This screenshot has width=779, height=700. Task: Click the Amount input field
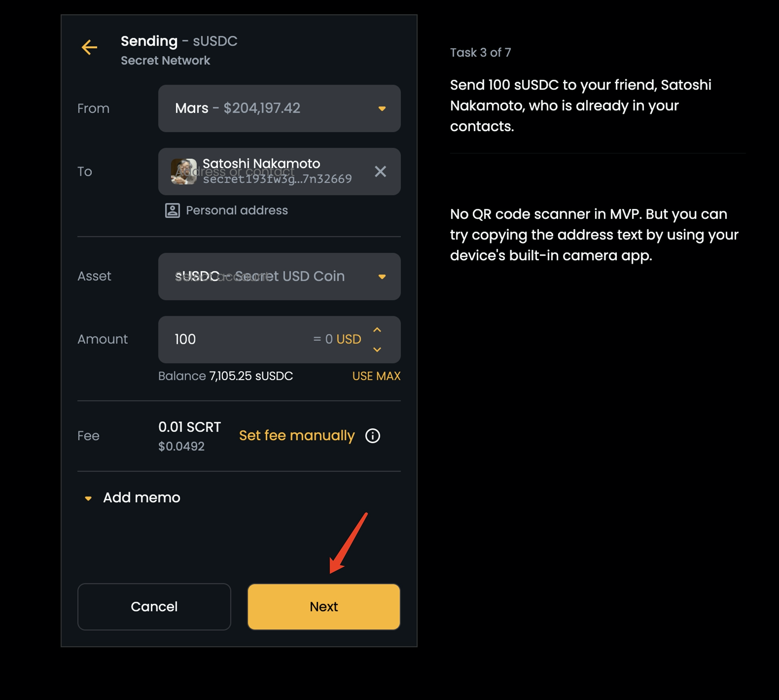point(237,340)
